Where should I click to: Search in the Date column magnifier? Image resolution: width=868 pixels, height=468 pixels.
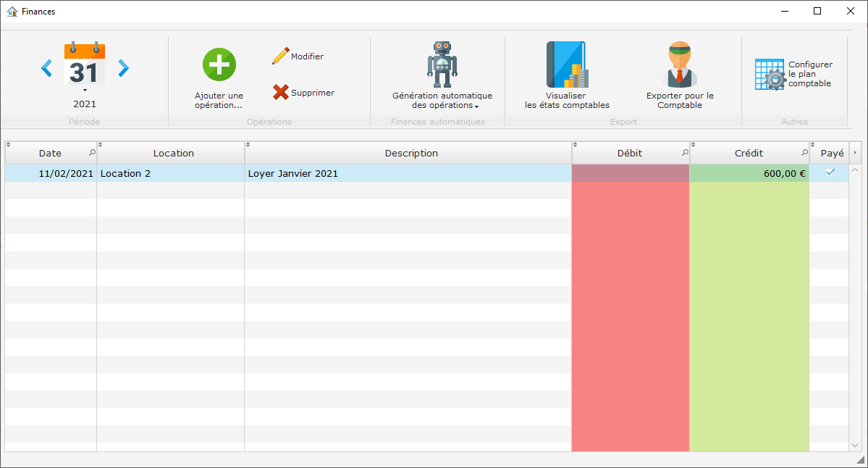point(92,152)
